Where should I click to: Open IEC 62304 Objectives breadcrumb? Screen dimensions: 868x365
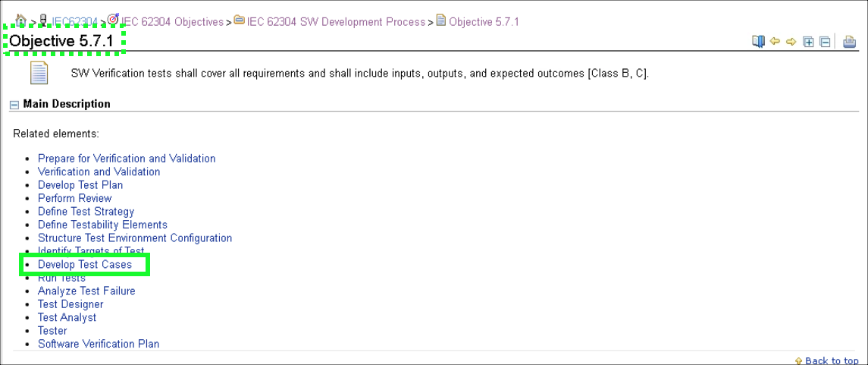(172, 22)
